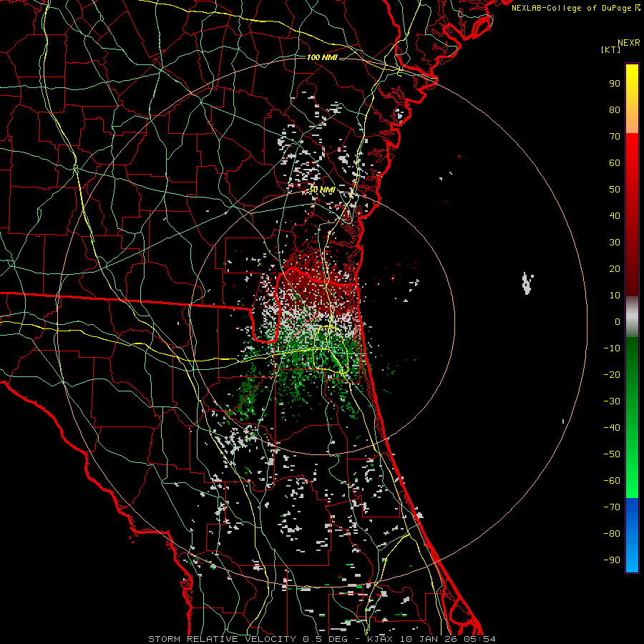The width and height of the screenshot is (644, 644).
Task: Click the [KT] units label
Action: (611, 49)
